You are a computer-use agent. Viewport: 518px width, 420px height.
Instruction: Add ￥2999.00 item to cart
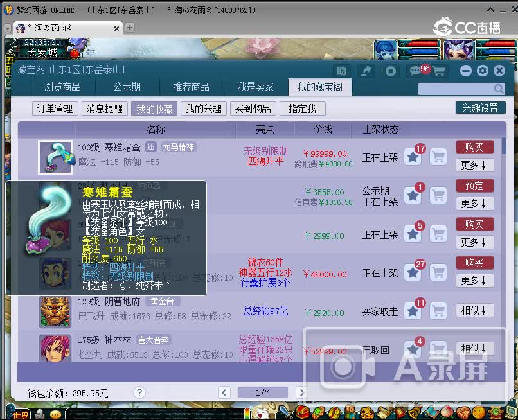[438, 234]
